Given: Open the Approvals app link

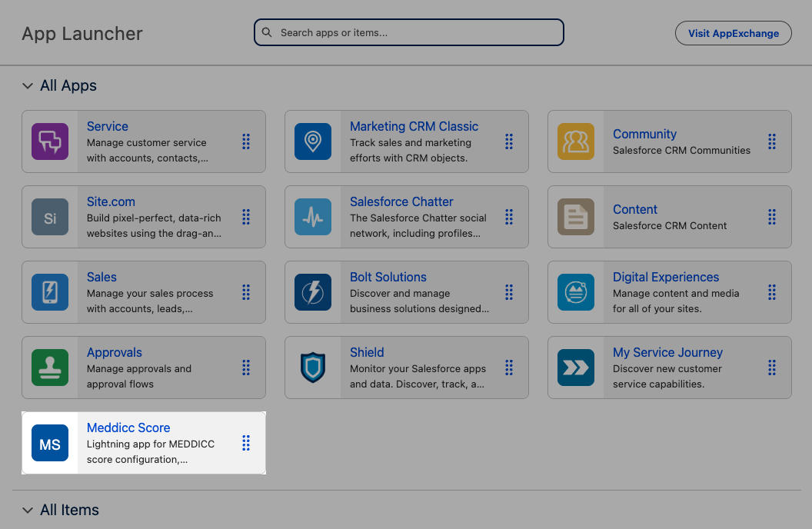Looking at the screenshot, I should click(x=114, y=352).
